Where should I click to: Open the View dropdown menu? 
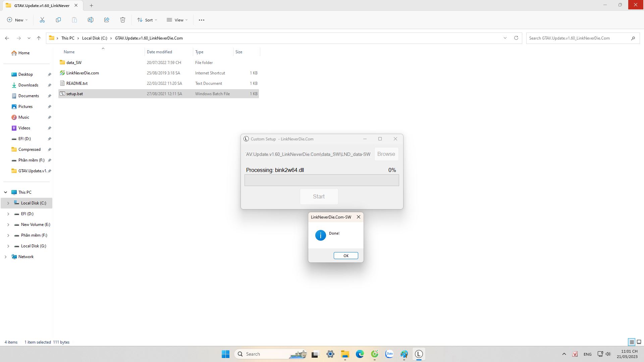point(177,20)
